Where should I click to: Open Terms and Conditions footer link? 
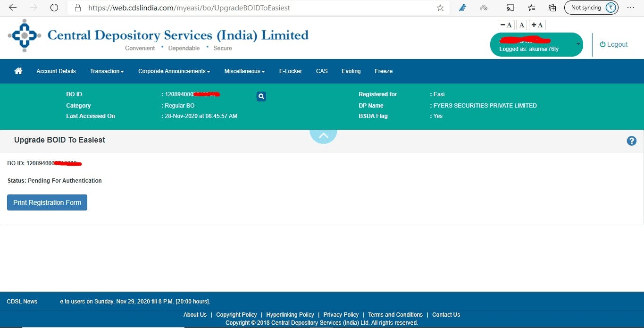tap(395, 315)
